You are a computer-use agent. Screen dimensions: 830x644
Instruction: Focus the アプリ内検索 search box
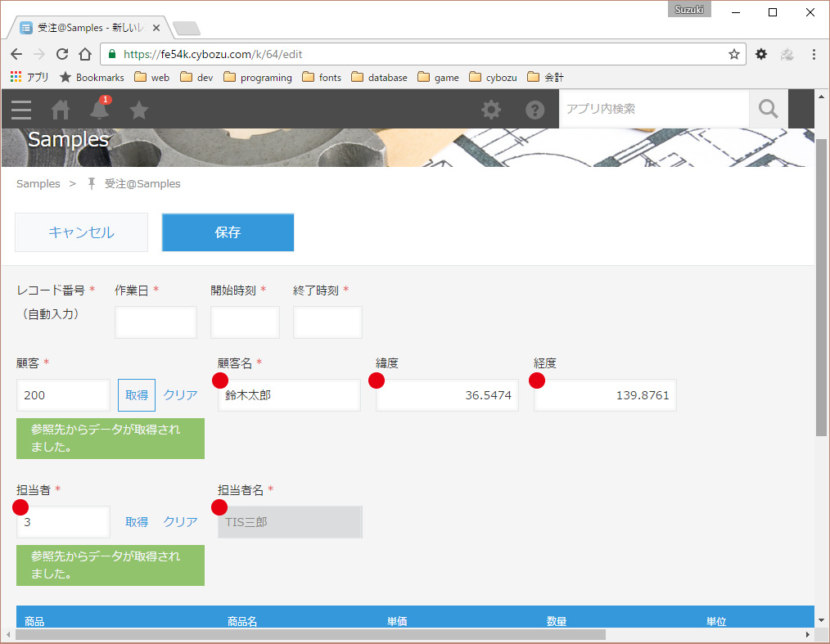[654, 109]
